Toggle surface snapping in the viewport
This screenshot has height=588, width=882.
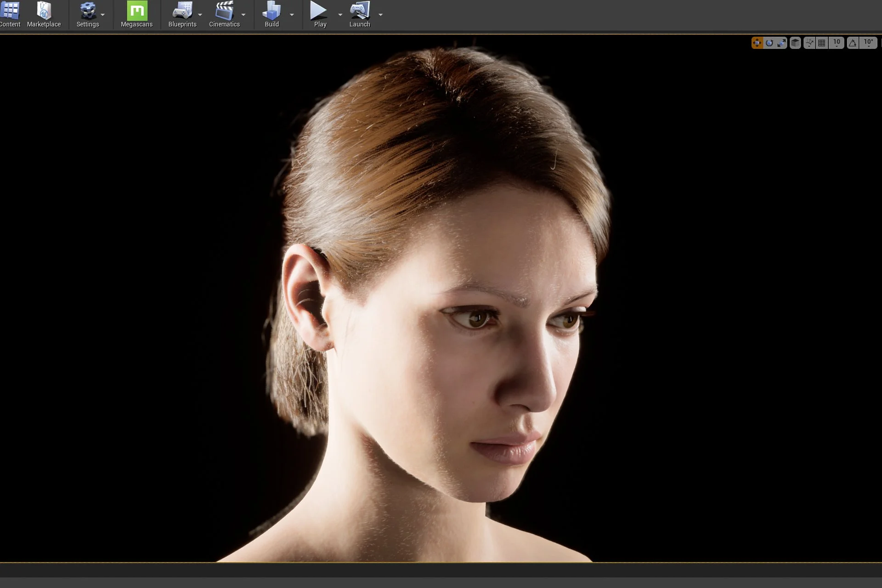[809, 43]
